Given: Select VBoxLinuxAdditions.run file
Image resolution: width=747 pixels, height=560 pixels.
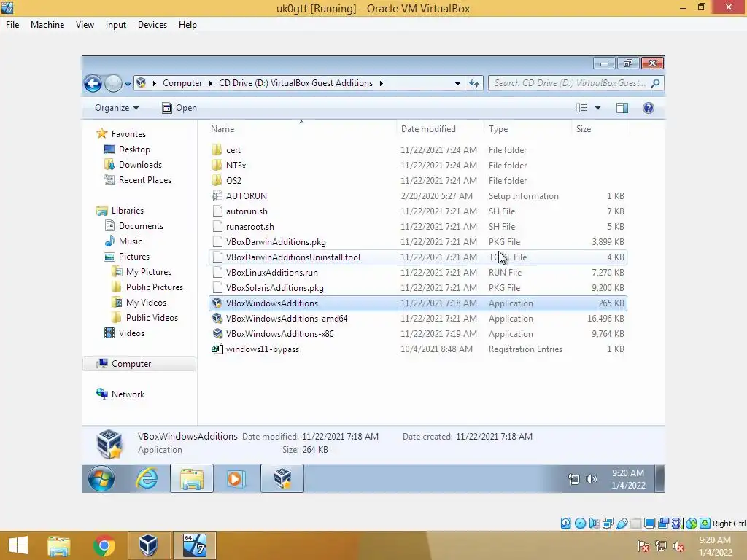Looking at the screenshot, I should point(418,273).
